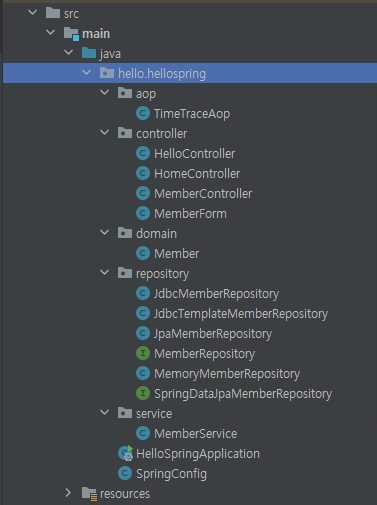Collapse the aop package chevron
Viewport: 377px width, 505px height.
[105, 93]
